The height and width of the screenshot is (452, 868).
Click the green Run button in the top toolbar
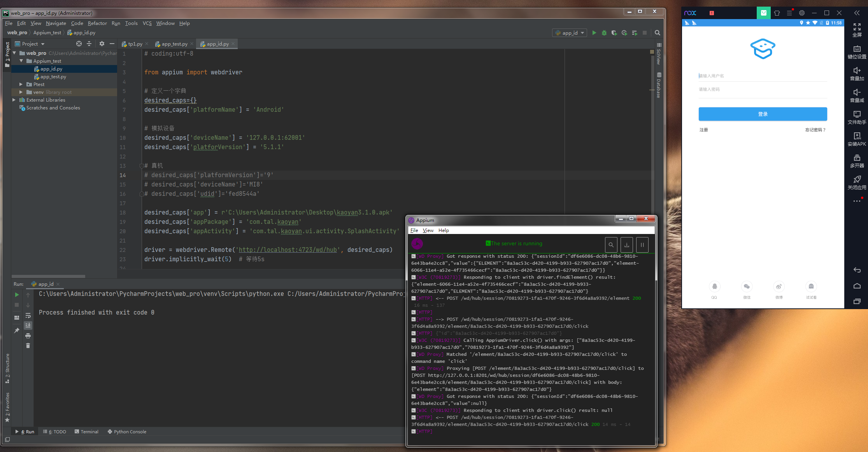tap(594, 33)
